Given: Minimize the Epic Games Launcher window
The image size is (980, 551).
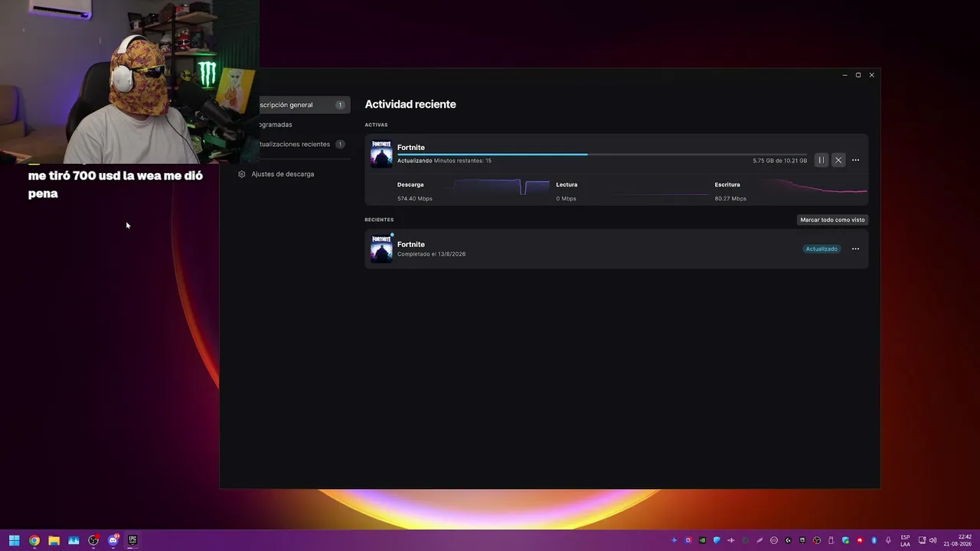Looking at the screenshot, I should point(844,75).
